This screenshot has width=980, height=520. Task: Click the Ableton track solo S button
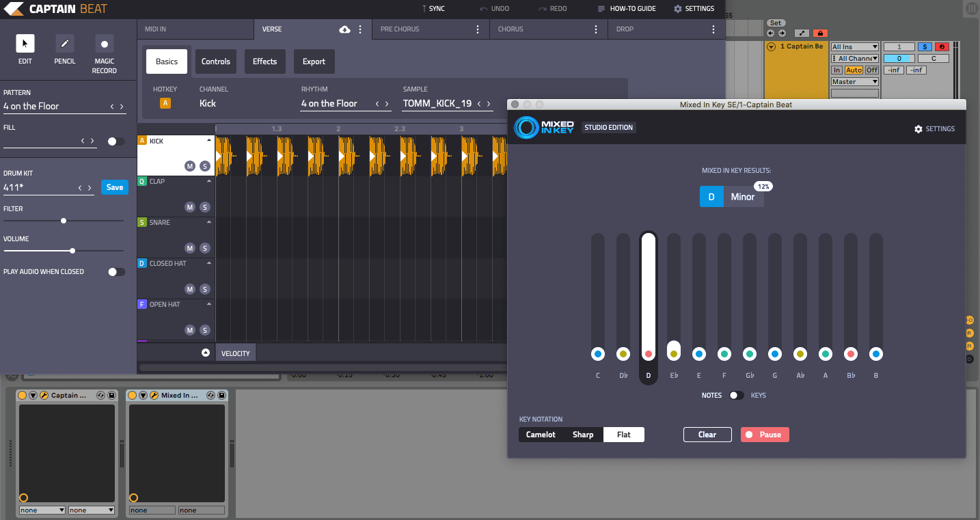[925, 47]
